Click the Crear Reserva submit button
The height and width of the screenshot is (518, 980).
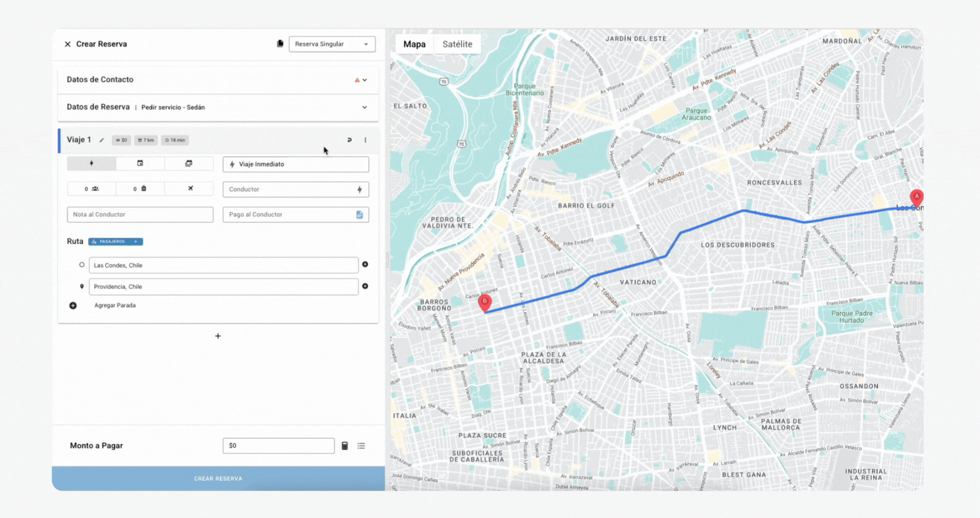click(x=218, y=478)
